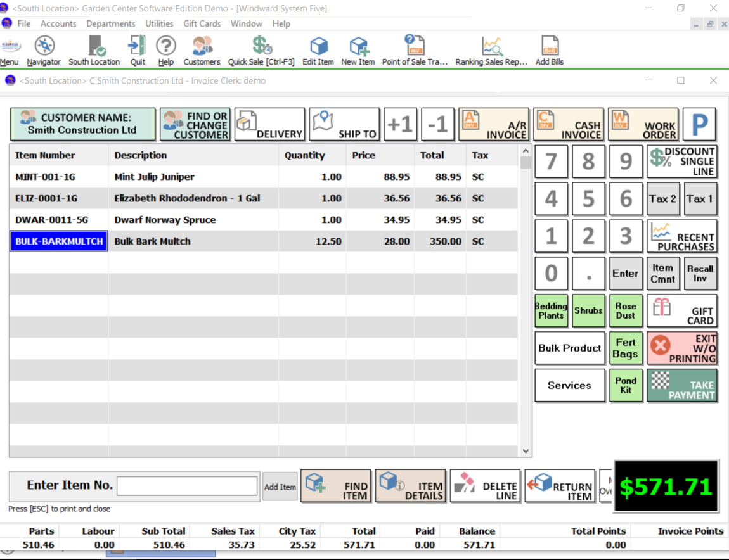
Task: Open the Ranking Sales Report icon
Action: click(x=491, y=50)
